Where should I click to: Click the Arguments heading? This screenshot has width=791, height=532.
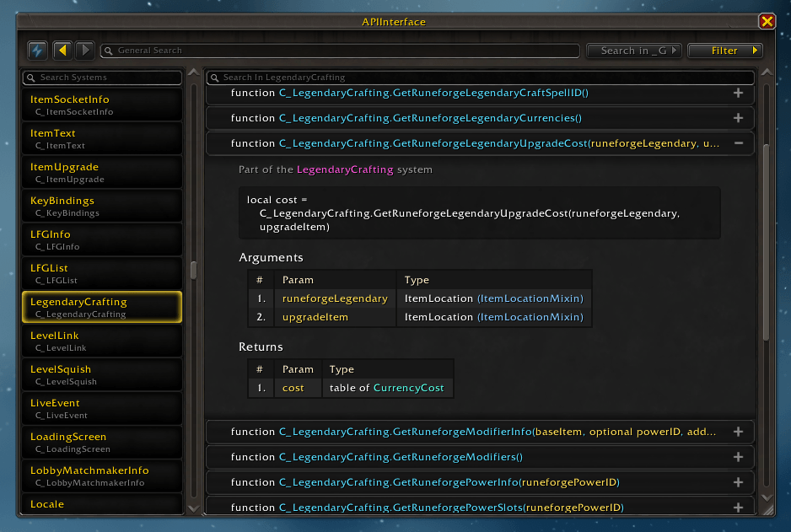click(x=271, y=258)
